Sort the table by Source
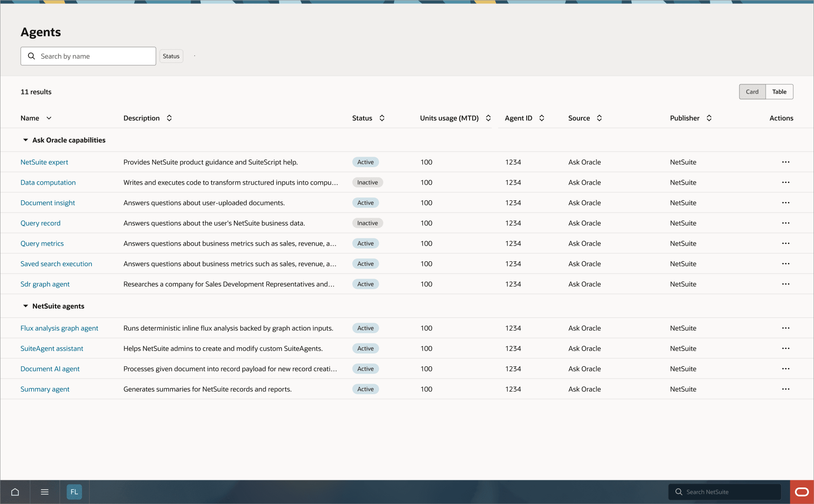The height and width of the screenshot is (504, 814). point(599,118)
